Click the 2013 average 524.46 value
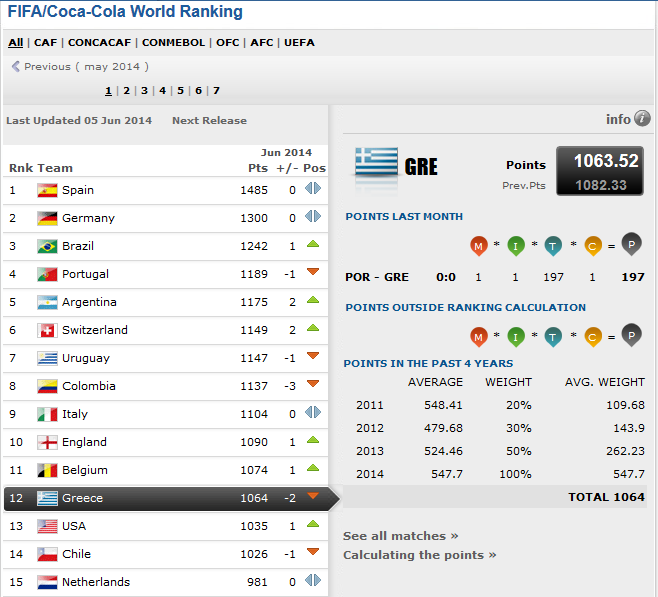This screenshot has width=658, height=597. coord(443,451)
